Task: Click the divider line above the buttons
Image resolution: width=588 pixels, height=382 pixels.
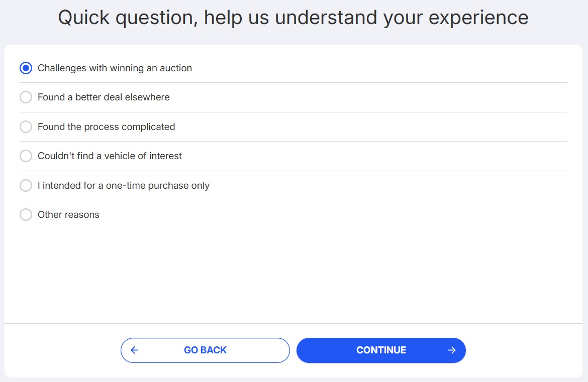Action: 293,323
